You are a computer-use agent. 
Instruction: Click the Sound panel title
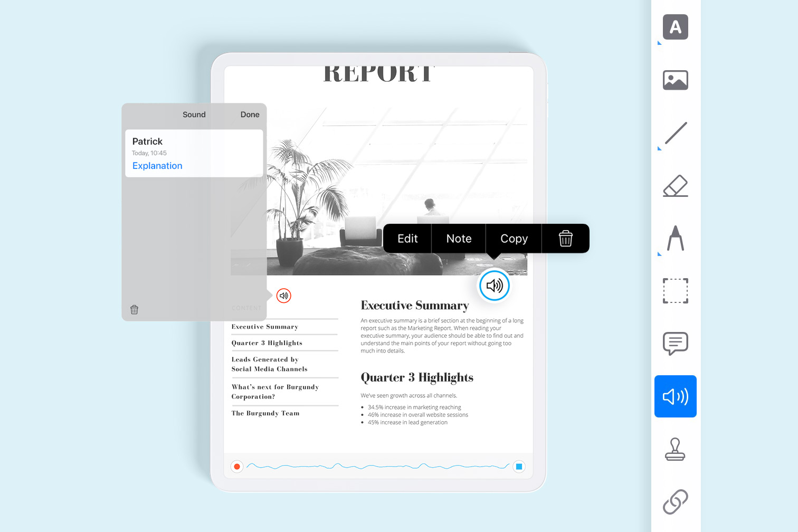(194, 115)
